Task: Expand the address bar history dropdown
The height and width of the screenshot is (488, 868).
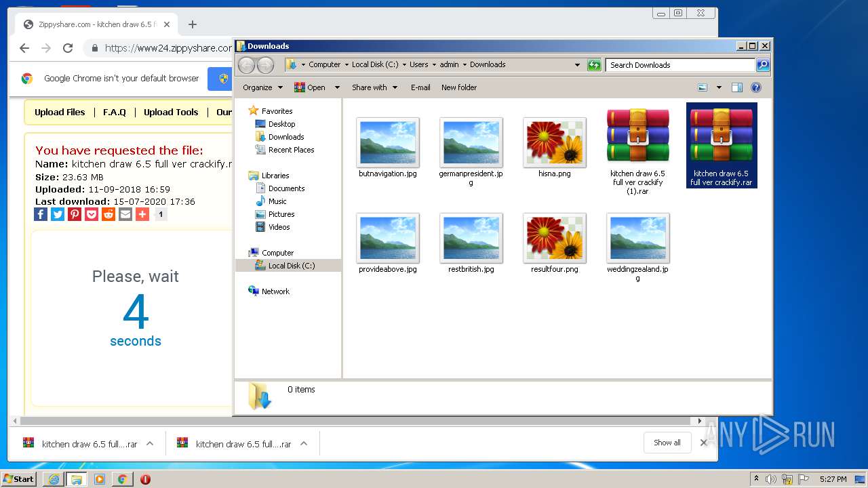Action: point(578,65)
